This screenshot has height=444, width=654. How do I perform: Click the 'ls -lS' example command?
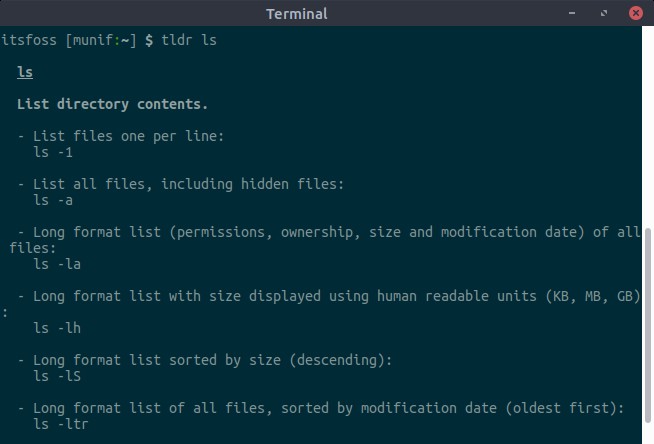click(57, 376)
